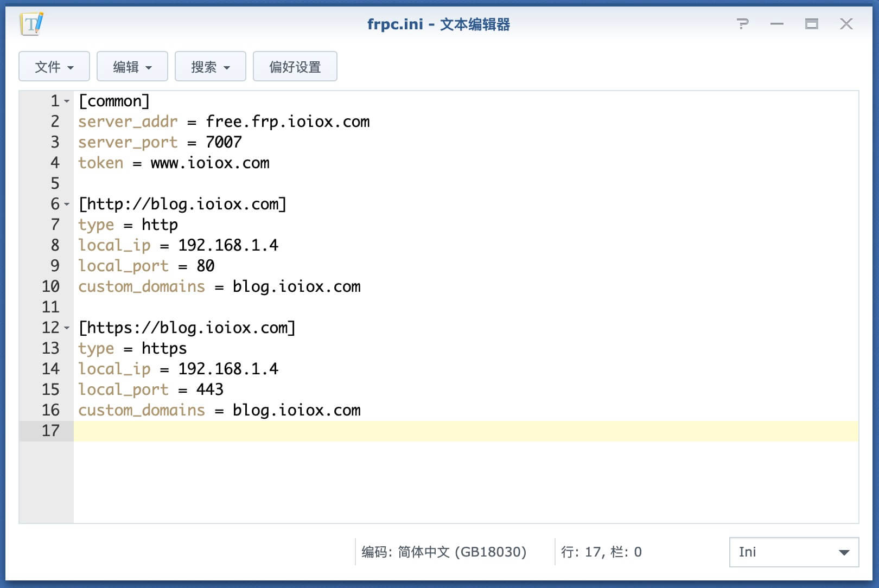
Task: Click the token key on line 4
Action: (101, 163)
